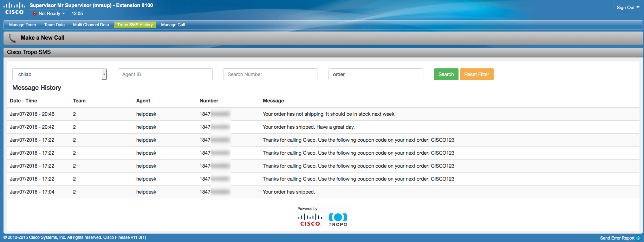The image size is (644, 242).
Task: Click the Tropo logo in footer
Action: (x=338, y=220)
